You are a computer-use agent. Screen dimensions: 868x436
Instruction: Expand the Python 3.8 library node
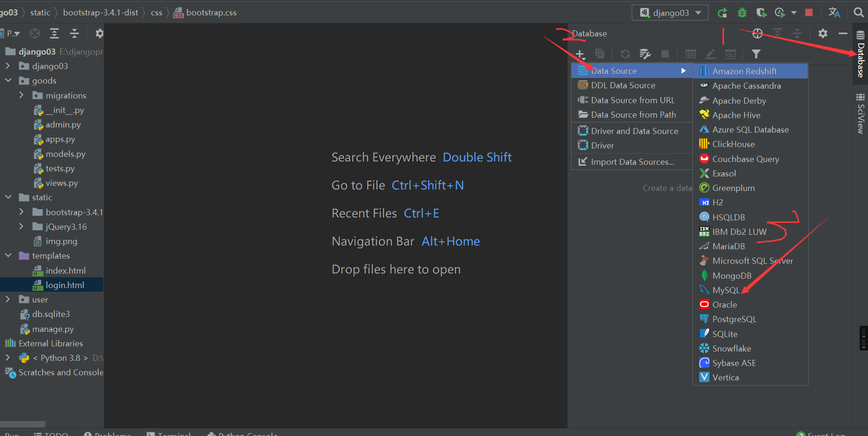(7, 358)
